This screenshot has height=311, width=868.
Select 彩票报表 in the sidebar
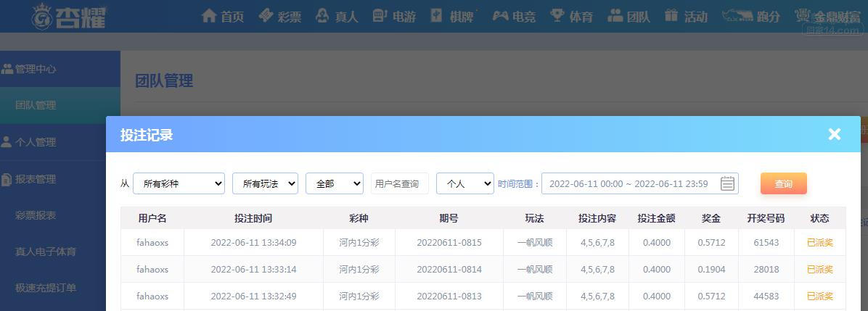tap(36, 215)
